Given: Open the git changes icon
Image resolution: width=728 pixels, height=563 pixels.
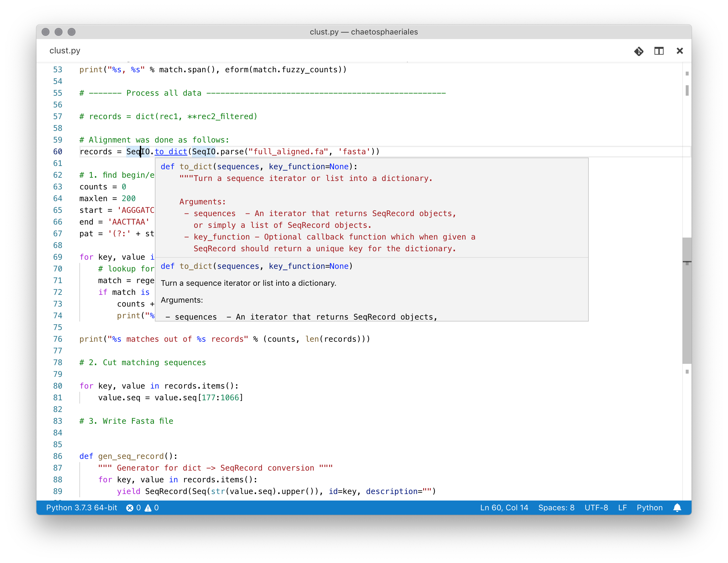Looking at the screenshot, I should [x=639, y=51].
